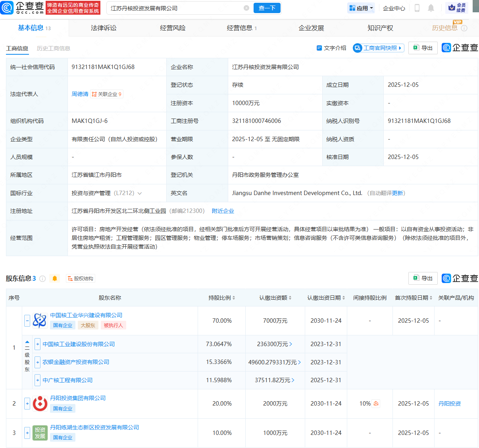Open the 股权结构 equity structure view

point(81,278)
